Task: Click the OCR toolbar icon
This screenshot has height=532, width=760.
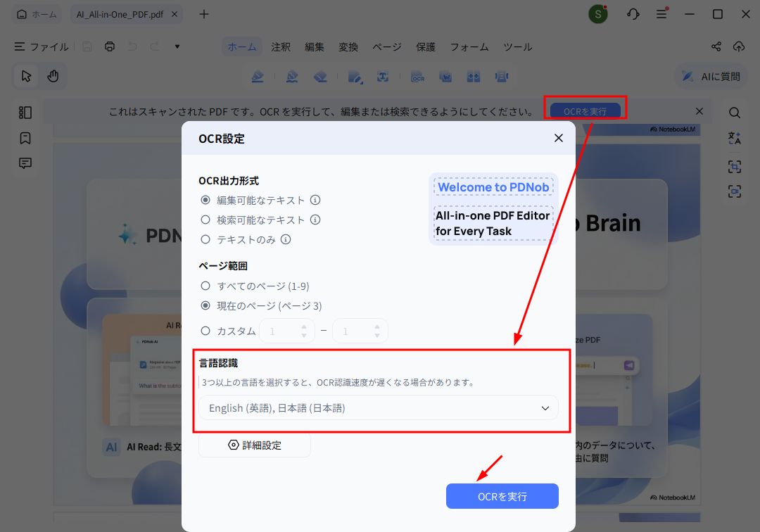Action: tap(418, 77)
